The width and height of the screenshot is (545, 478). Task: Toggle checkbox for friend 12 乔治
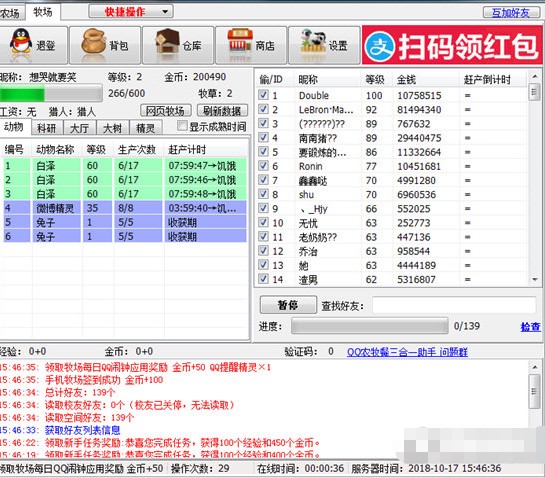(263, 251)
